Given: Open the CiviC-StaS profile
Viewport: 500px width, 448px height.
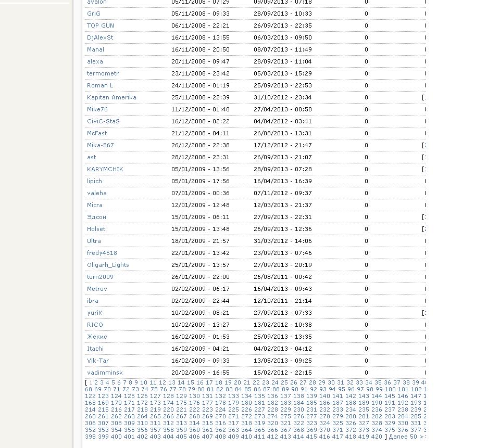Looking at the screenshot, I should (103, 121).
